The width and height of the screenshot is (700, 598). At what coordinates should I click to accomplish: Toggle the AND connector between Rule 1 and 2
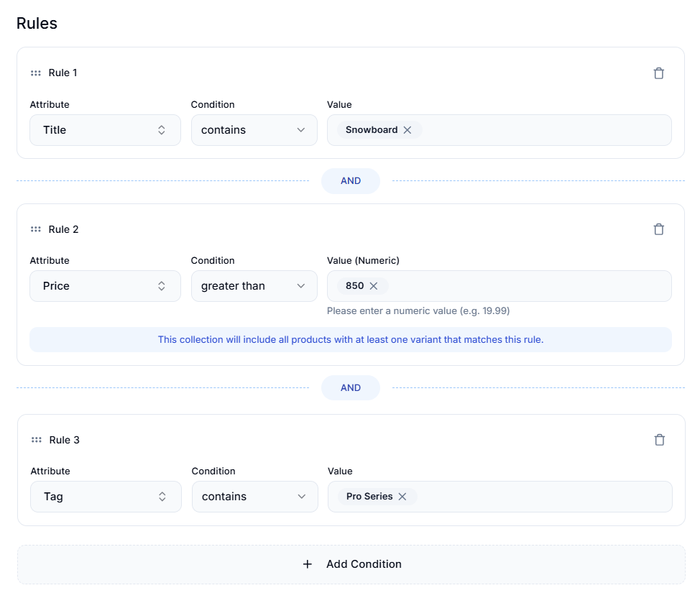point(350,180)
